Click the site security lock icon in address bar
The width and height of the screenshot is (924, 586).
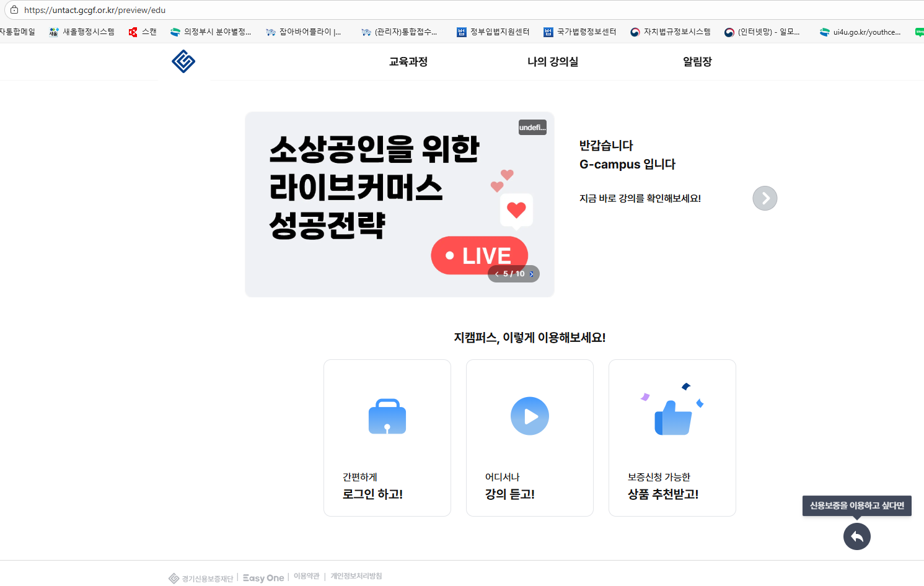14,10
